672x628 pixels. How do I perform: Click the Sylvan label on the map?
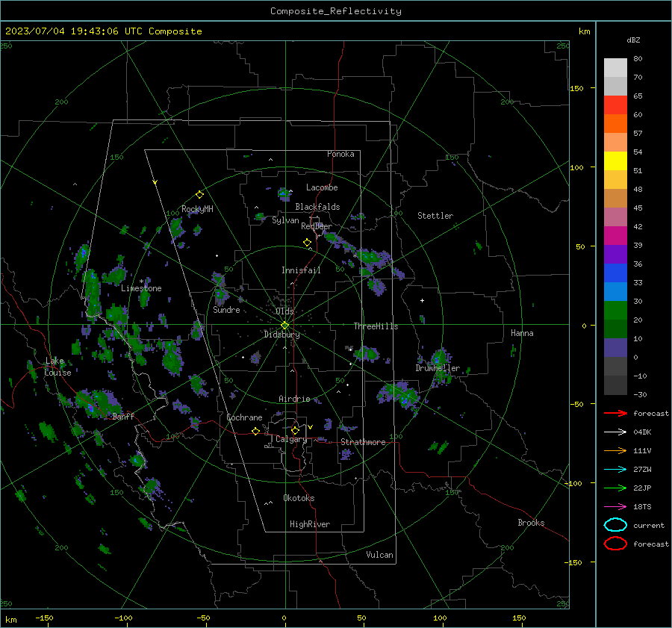tap(285, 220)
